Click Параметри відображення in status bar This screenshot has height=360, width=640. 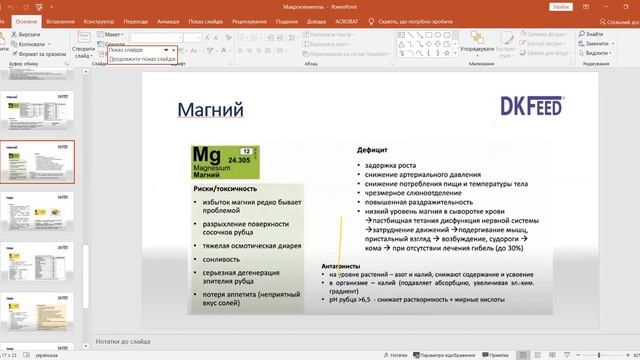tap(444, 355)
